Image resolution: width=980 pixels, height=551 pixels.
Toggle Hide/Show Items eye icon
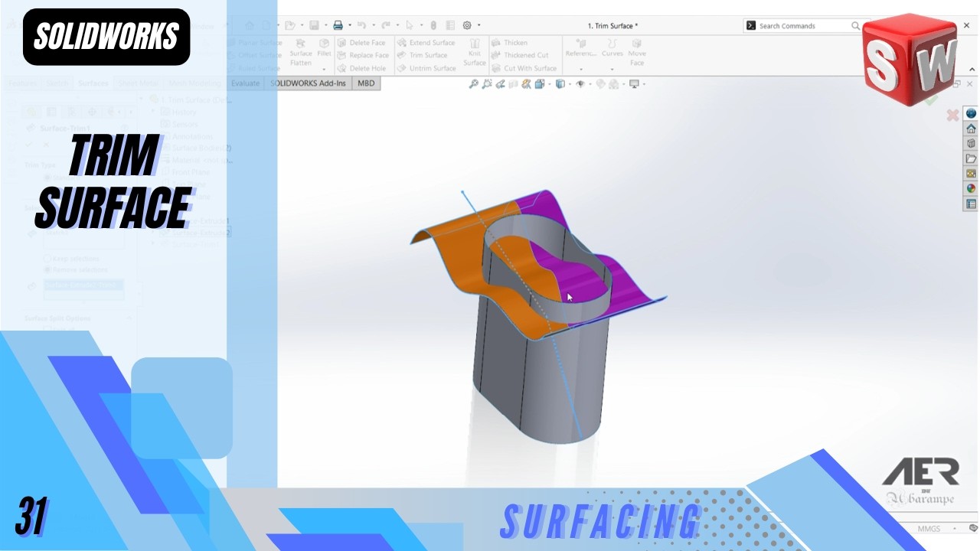(580, 84)
